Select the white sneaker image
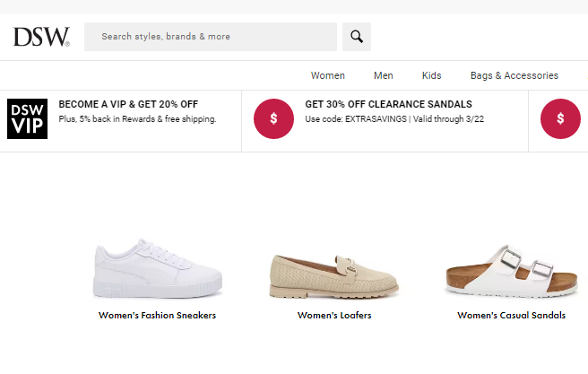 click(158, 268)
